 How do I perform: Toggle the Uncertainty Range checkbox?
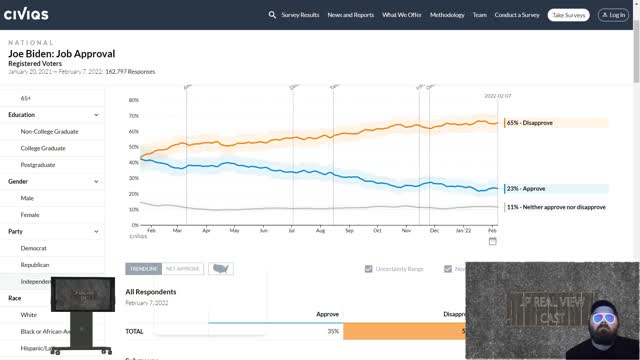(x=369, y=269)
